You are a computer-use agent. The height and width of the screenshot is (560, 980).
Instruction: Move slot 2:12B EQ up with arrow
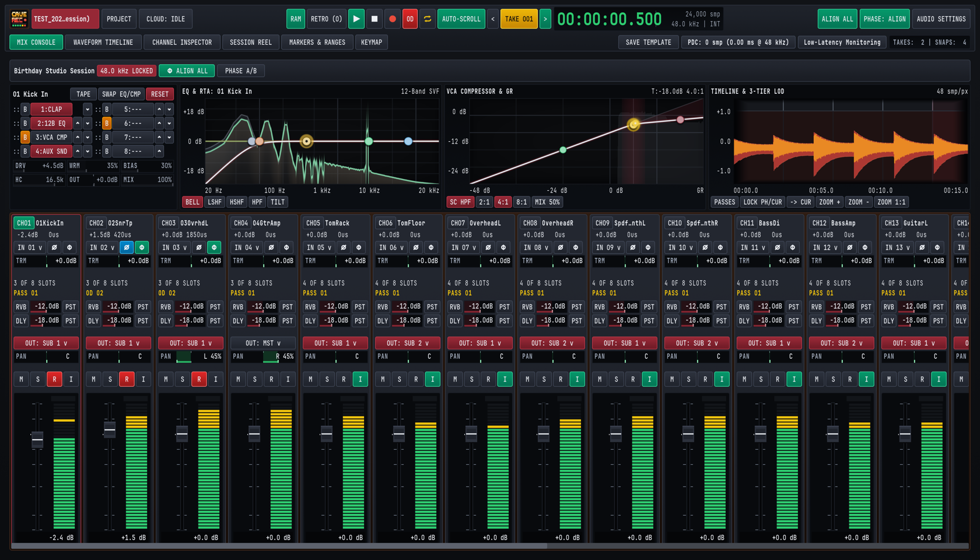tap(78, 123)
